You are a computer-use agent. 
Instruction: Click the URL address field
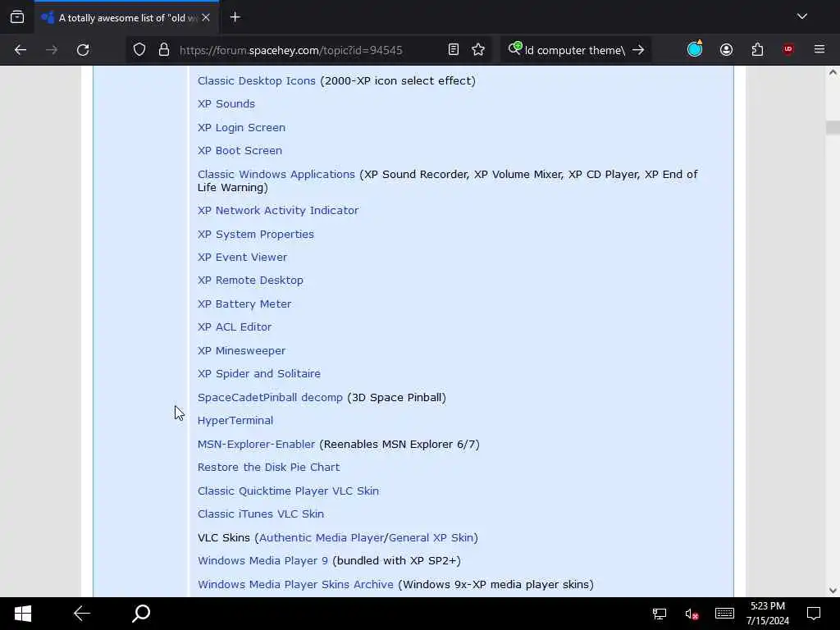pos(291,50)
